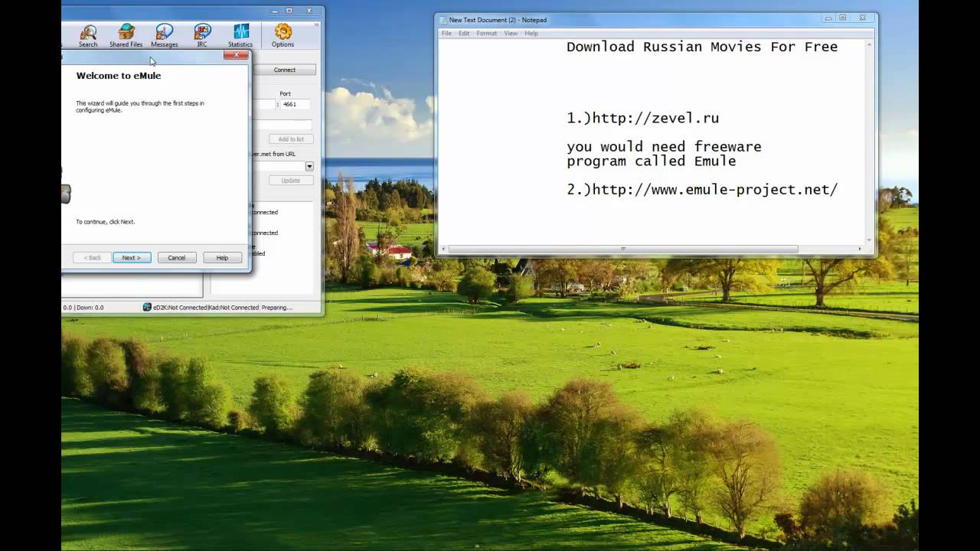Open the Options gear icon in eMule

(283, 35)
